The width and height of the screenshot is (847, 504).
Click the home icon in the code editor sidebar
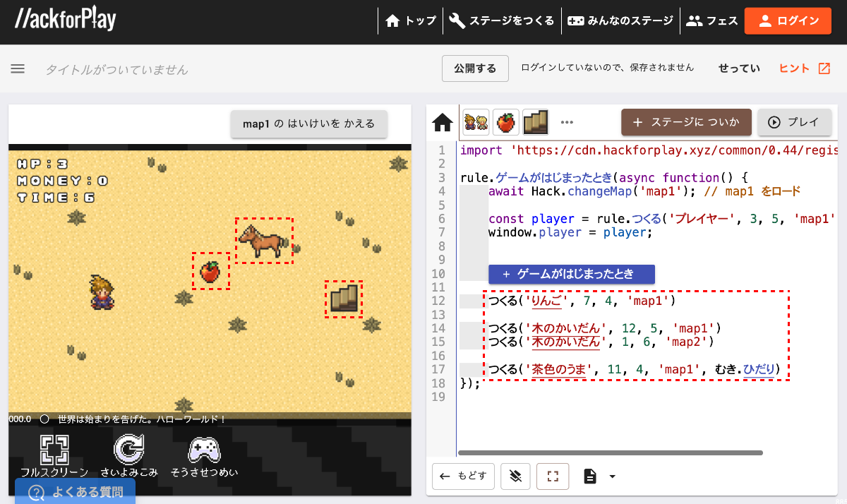[443, 122]
